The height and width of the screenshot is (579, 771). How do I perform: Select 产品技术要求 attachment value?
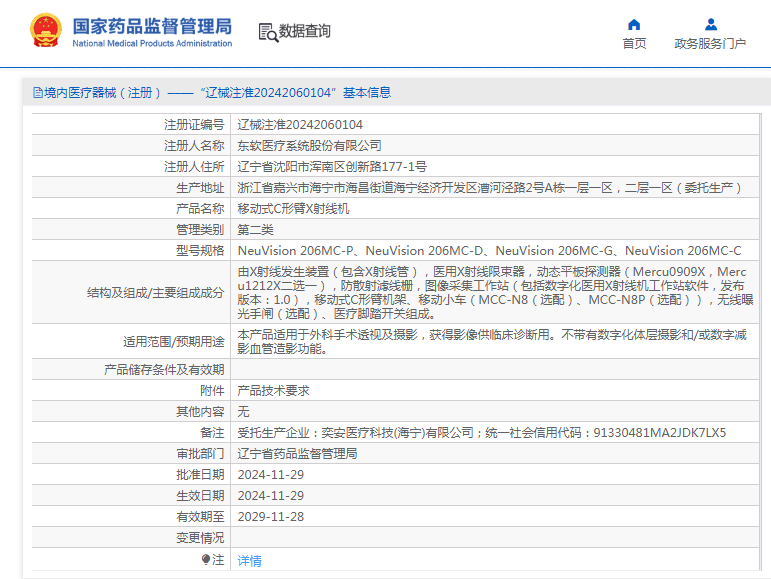273,391
